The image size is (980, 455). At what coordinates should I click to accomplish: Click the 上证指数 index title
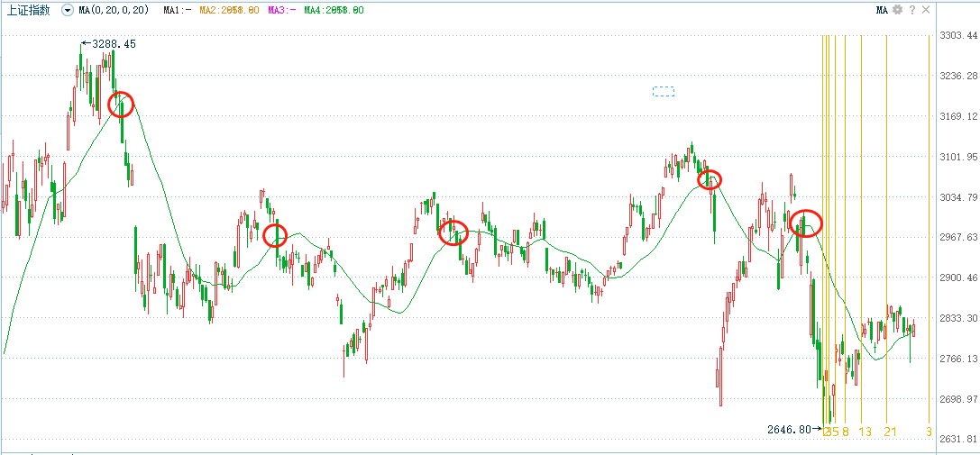pos(29,10)
